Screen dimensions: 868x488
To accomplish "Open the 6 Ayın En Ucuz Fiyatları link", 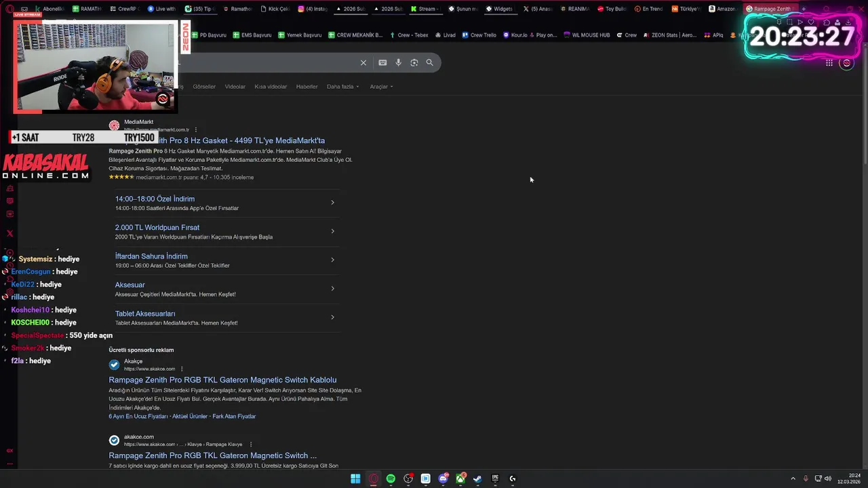I will 138,416.
